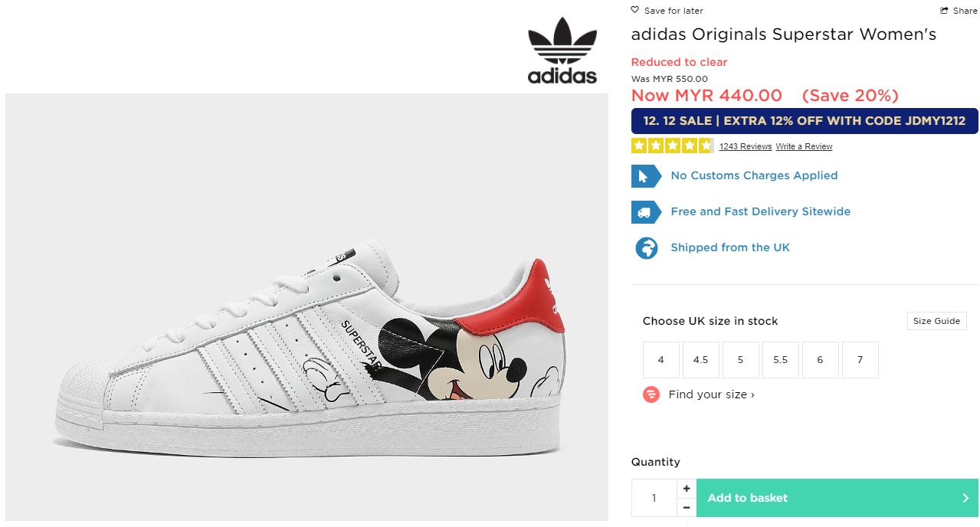Viewport: 980px width, 527px height.
Task: Click the globe Shipped from UK icon
Action: pyautogui.click(x=647, y=248)
